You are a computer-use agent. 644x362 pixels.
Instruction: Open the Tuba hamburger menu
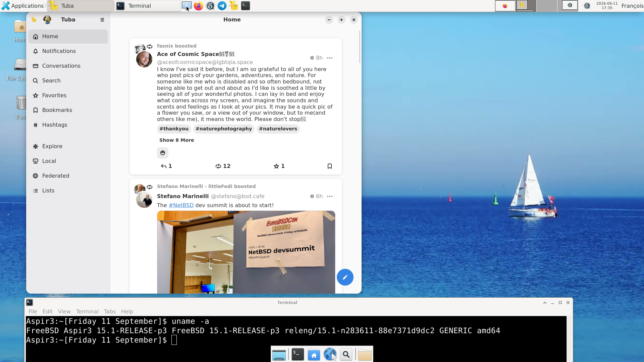[x=102, y=20]
